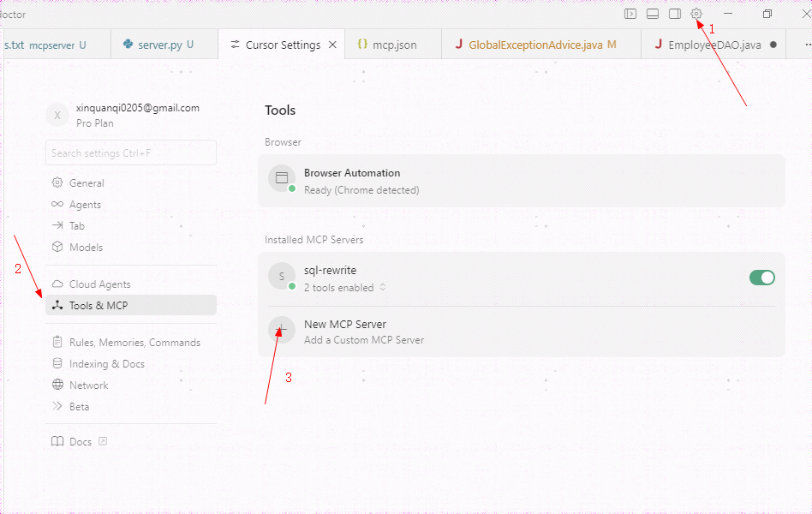Image resolution: width=812 pixels, height=514 pixels.
Task: Open settings via the gear icon in the title bar
Action: 696,14
